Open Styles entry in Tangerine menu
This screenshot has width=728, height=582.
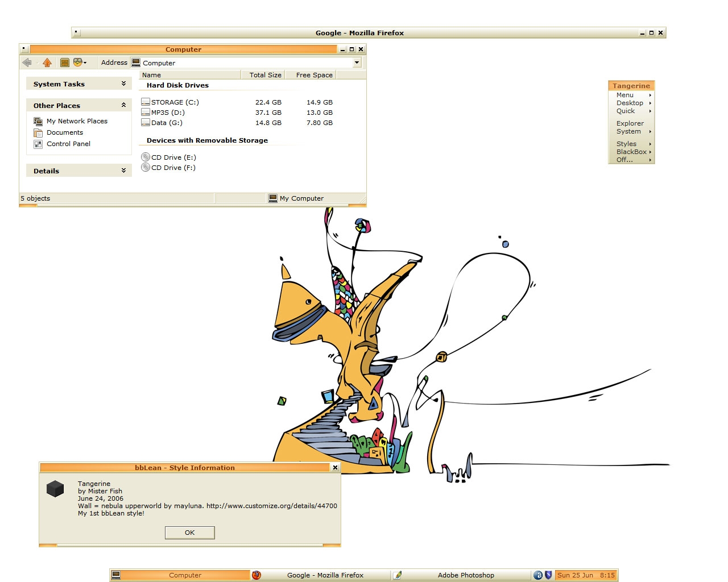click(x=631, y=144)
